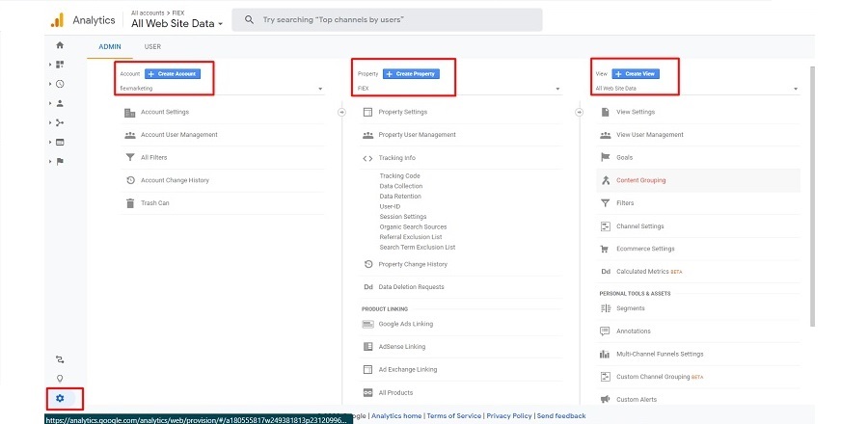Expand the Account selector dropdown
Image resolution: width=868 pixels, height=424 pixels.
[x=220, y=89]
